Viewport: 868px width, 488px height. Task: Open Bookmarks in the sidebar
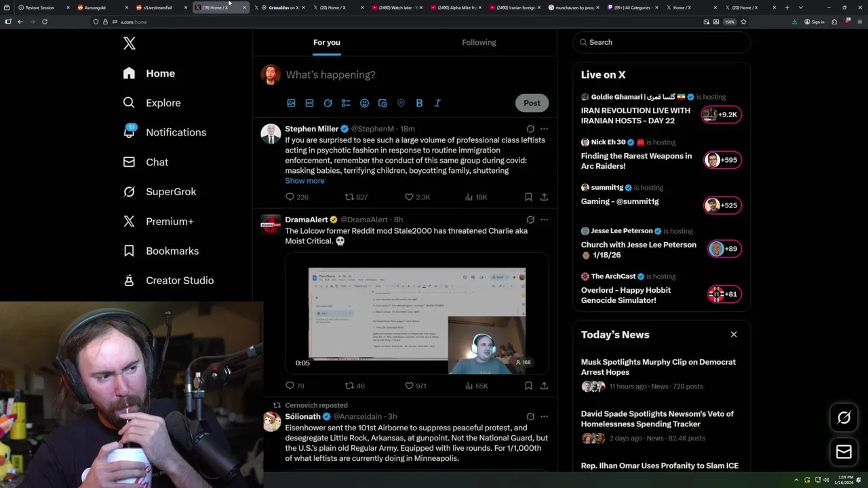pos(161,251)
